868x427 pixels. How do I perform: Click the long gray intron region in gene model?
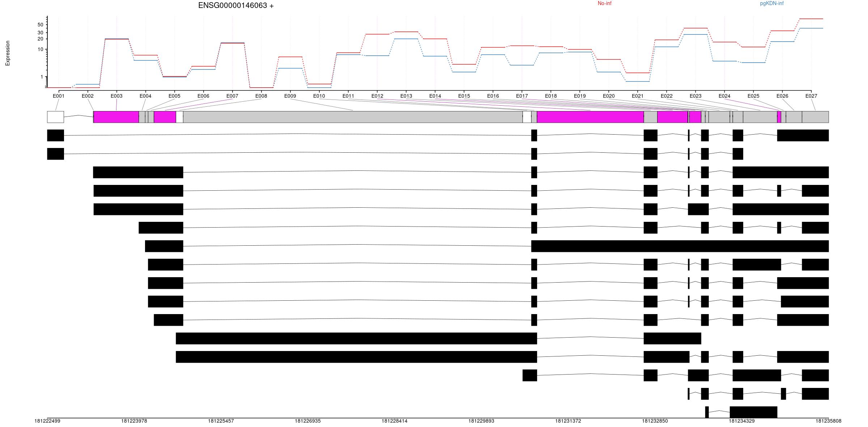[353, 117]
